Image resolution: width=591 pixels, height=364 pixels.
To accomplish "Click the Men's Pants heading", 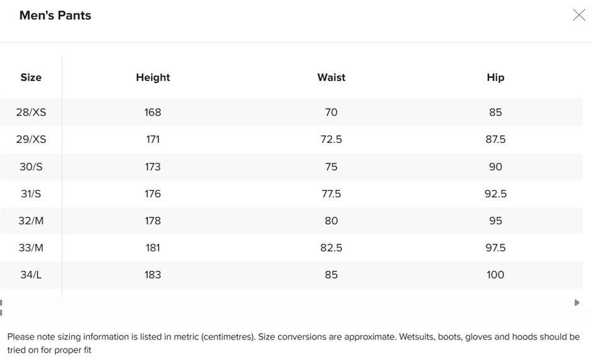I will (55, 16).
